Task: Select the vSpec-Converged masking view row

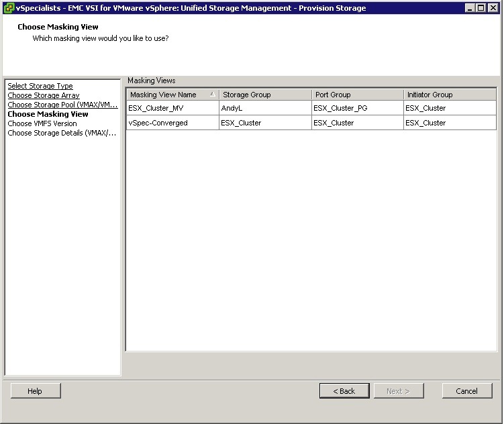Action: click(x=158, y=123)
